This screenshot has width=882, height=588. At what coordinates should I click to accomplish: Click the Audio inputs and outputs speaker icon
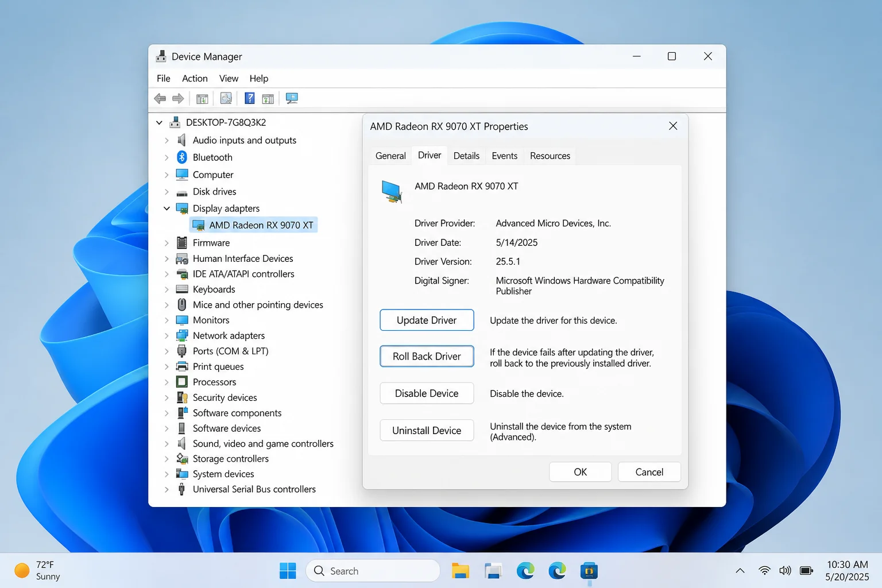(182, 140)
